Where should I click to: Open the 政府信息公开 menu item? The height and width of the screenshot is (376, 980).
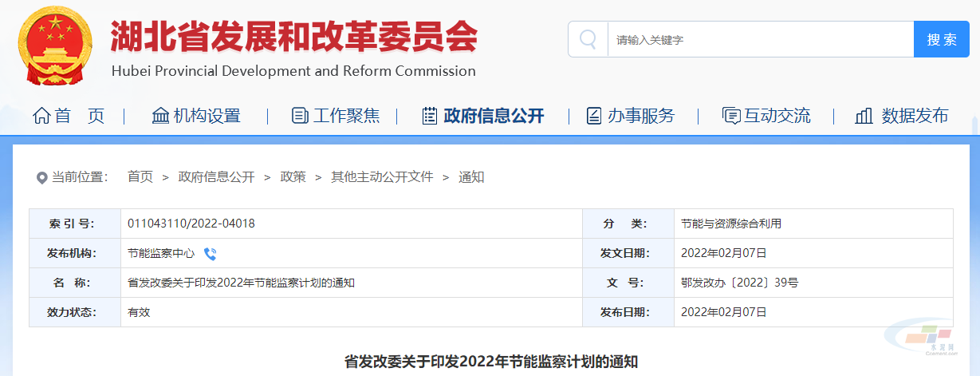494,116
